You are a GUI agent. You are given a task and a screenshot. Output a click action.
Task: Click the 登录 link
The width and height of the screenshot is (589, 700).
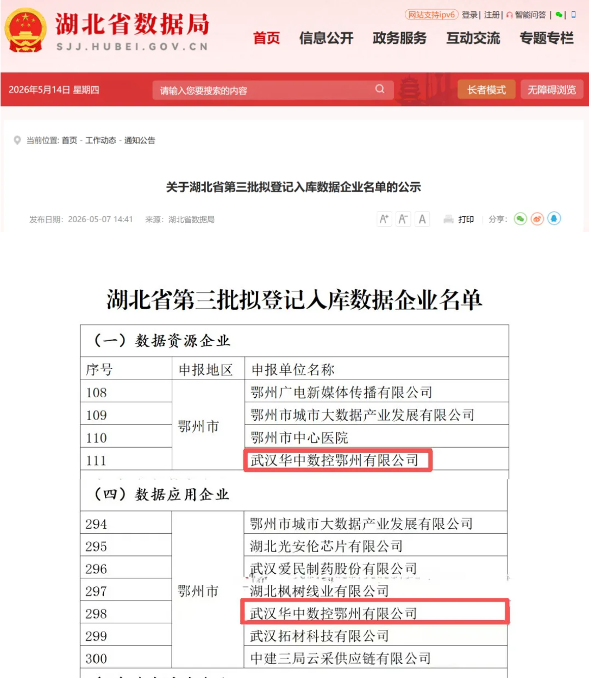click(x=469, y=15)
